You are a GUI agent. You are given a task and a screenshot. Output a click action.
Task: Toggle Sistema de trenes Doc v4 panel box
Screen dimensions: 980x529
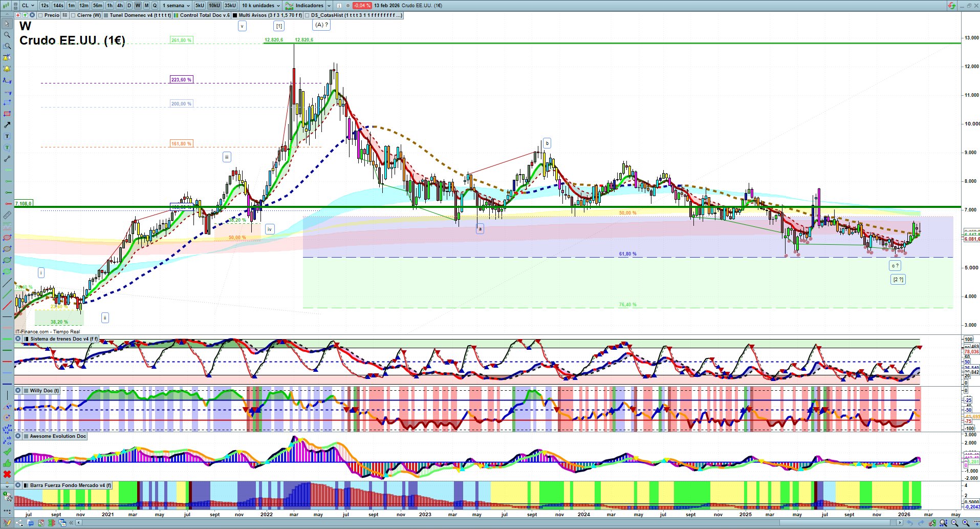click(26, 339)
